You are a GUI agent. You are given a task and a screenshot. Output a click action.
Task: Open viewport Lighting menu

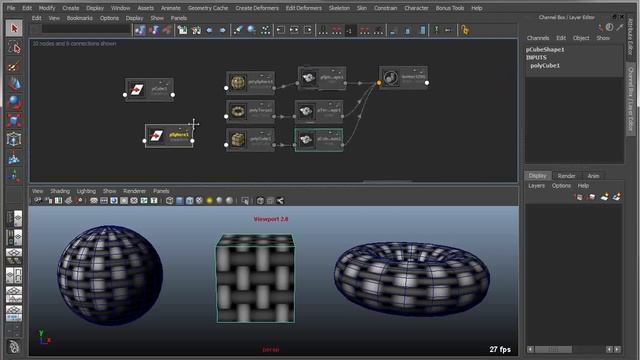click(x=86, y=191)
